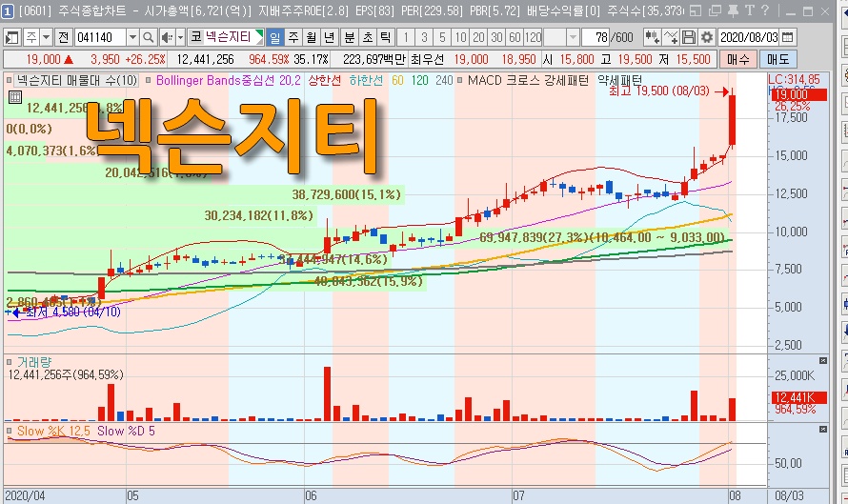Screen dimensions: 848x504
Task: Click the 60 moving average legend
Action: pos(397,81)
